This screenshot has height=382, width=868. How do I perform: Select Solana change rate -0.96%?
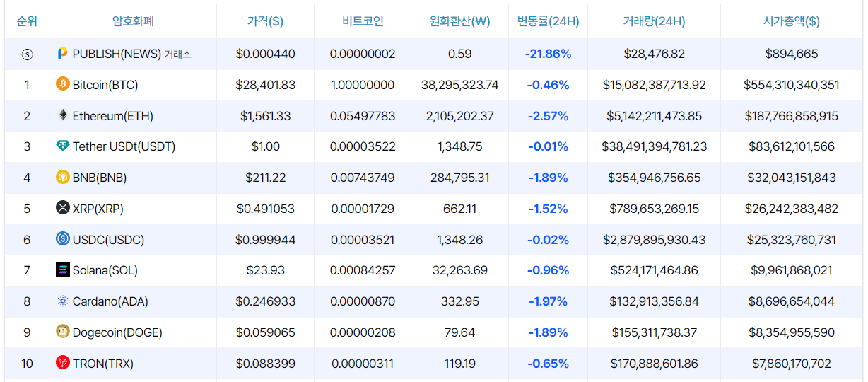(x=548, y=270)
